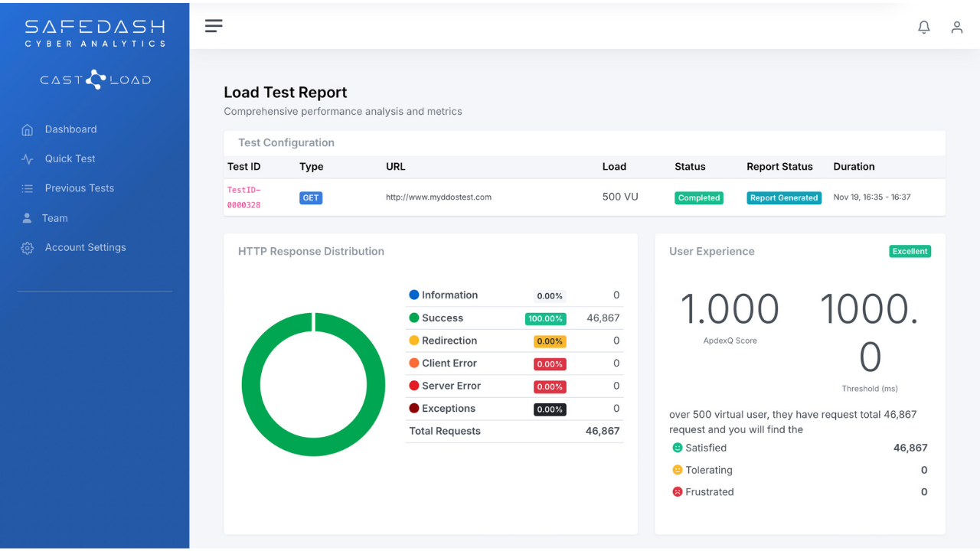Click the Total Requests row label
Viewport: 980px width, 551px height.
(x=445, y=431)
